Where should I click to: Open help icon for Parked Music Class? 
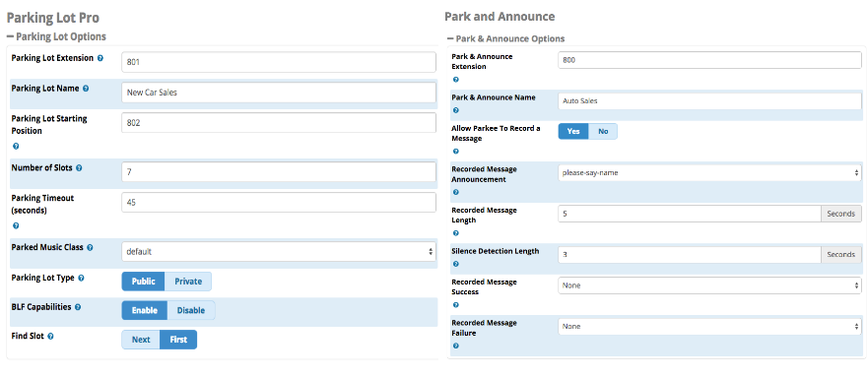click(x=90, y=247)
